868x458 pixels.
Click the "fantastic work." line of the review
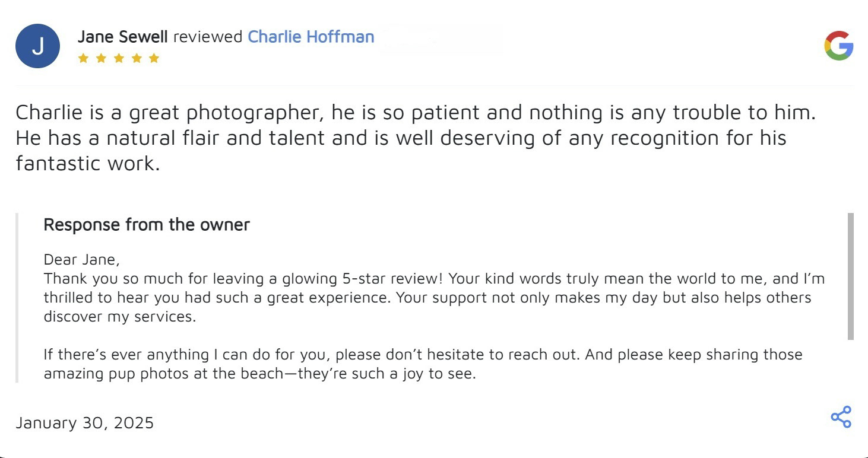pyautogui.click(x=88, y=163)
